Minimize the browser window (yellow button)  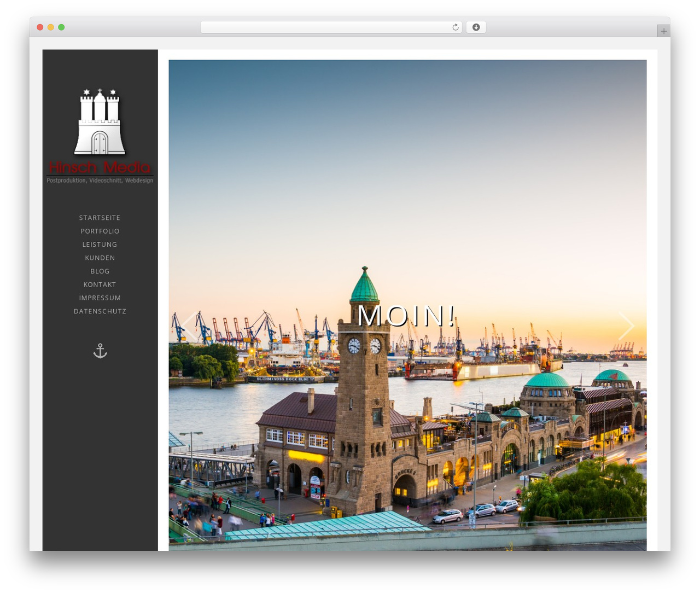51,27
